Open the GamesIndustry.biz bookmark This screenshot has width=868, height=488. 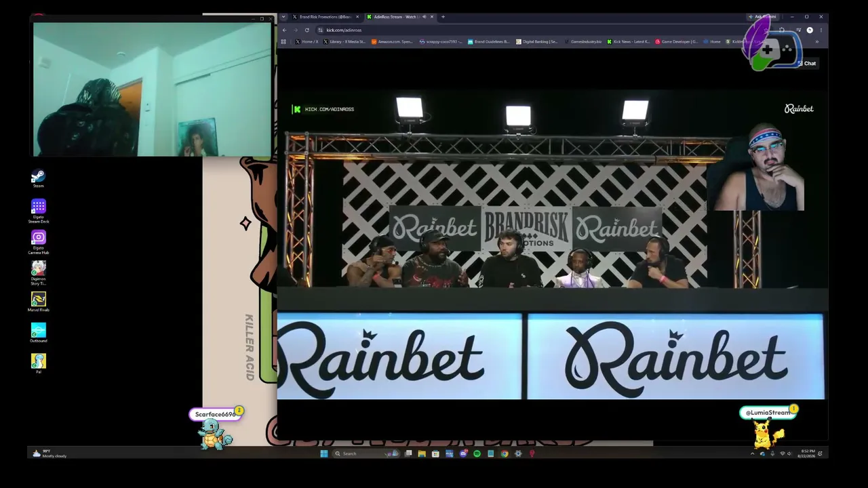point(583,42)
